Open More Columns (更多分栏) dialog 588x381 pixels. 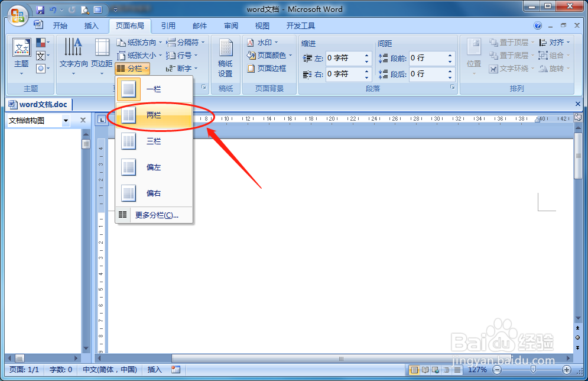point(154,215)
